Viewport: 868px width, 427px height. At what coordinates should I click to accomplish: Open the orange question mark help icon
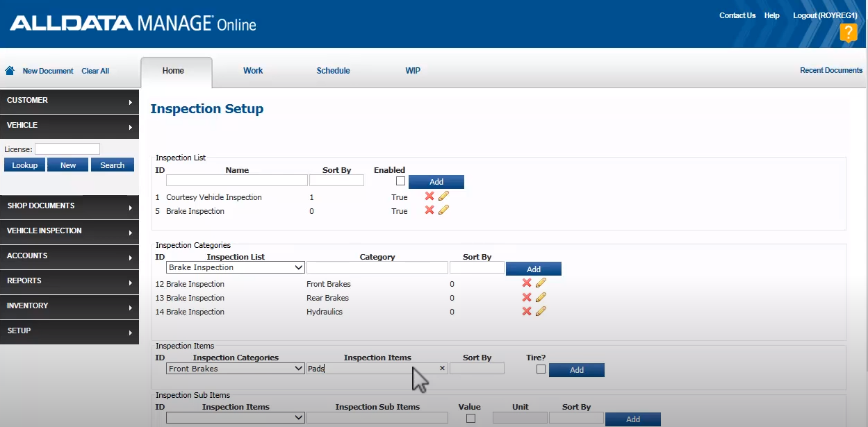(x=848, y=32)
